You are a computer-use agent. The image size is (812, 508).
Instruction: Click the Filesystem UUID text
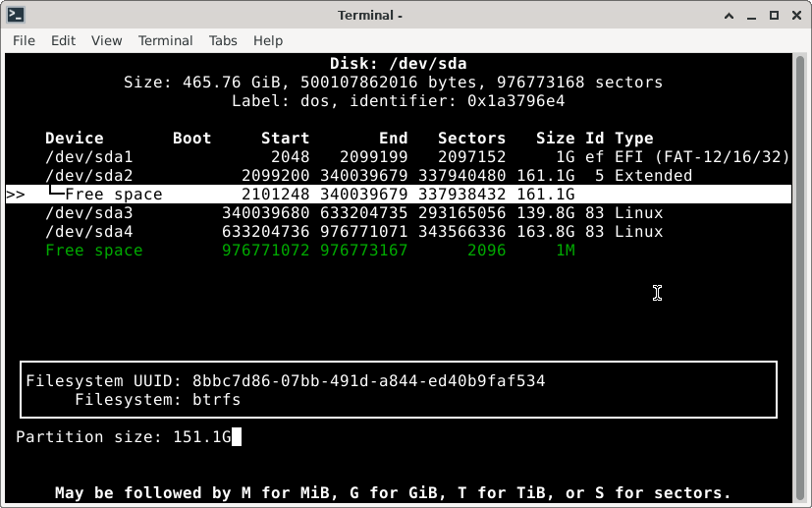tap(285, 380)
